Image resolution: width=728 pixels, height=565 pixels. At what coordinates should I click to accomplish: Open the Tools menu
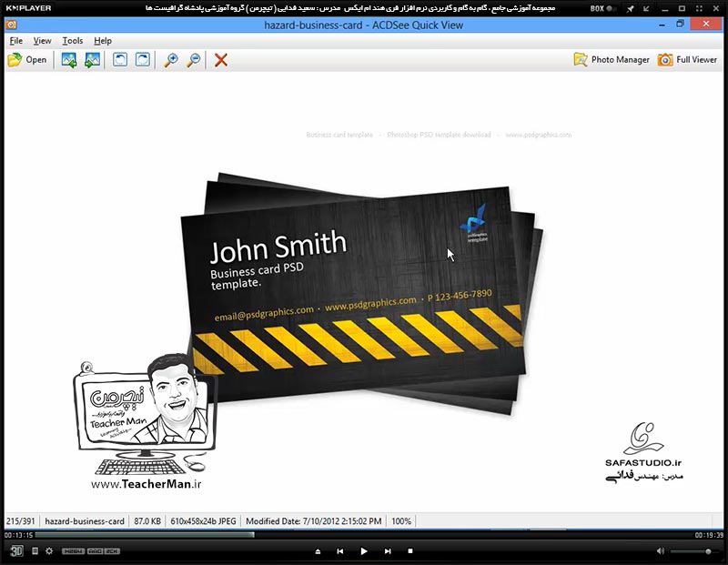[x=73, y=41]
